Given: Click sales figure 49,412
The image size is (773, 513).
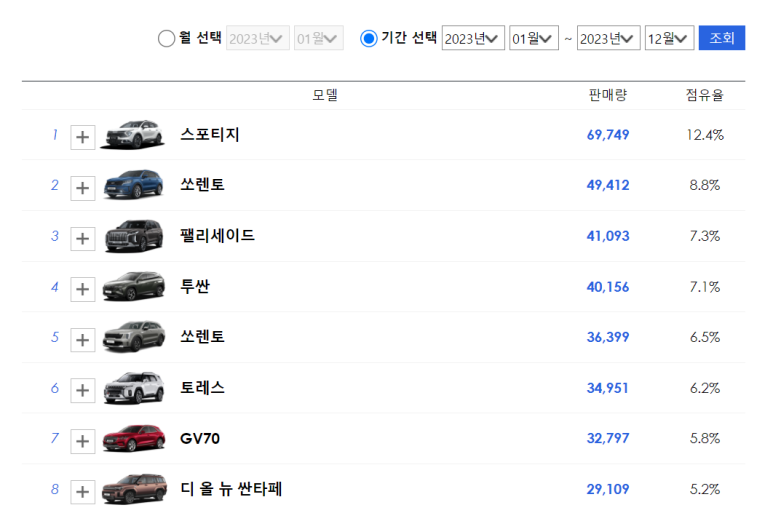Looking at the screenshot, I should [x=608, y=185].
